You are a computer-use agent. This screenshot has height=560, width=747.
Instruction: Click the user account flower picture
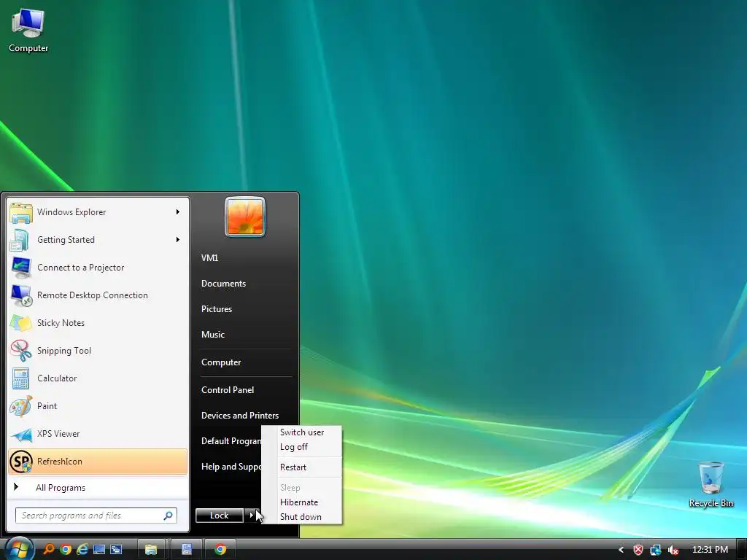245,217
